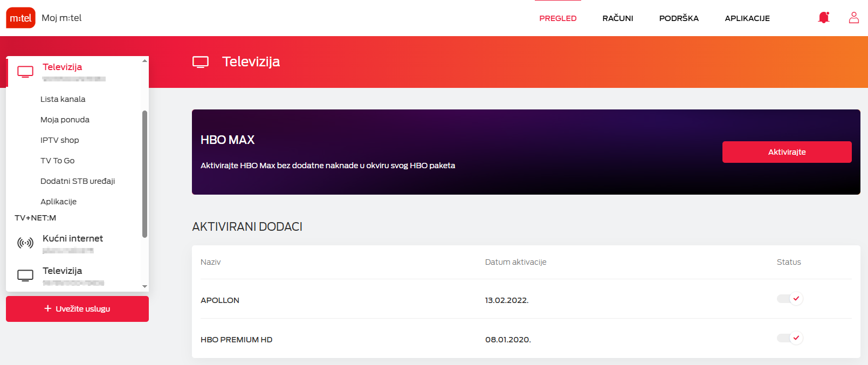Image resolution: width=868 pixels, height=365 pixels.
Task: Toggle the APOLLON status switch
Action: pyautogui.click(x=790, y=299)
